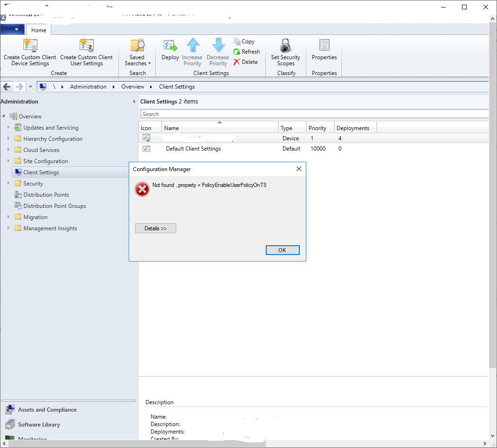
Task: Go forward using the navigation arrow
Action: point(19,87)
